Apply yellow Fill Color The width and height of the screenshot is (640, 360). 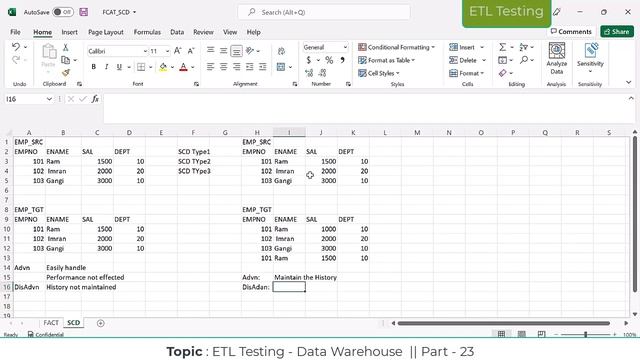(x=163, y=67)
